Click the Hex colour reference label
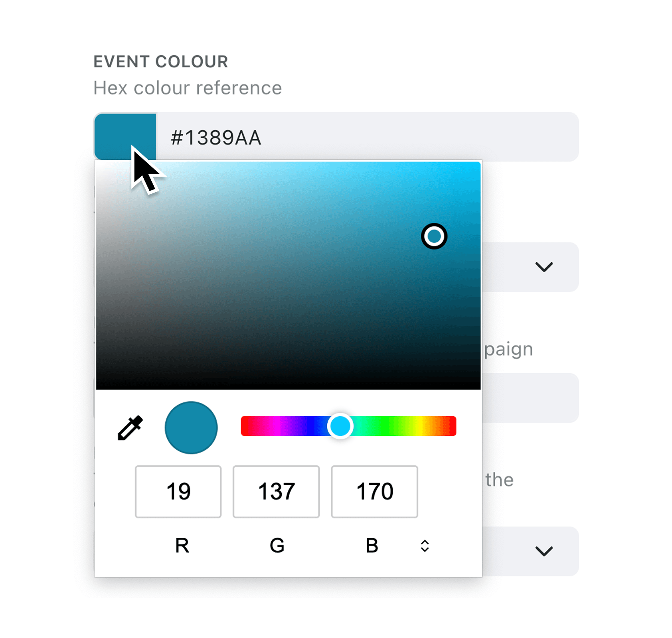 click(x=188, y=87)
